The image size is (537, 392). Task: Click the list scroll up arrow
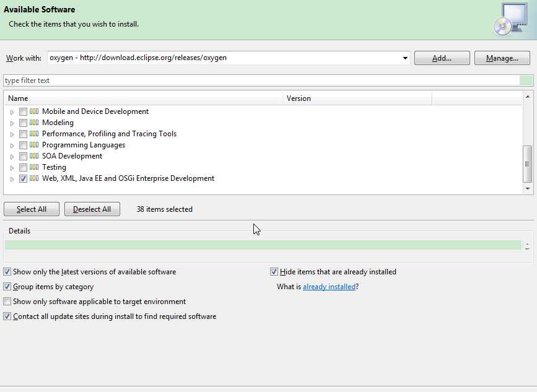(x=528, y=97)
